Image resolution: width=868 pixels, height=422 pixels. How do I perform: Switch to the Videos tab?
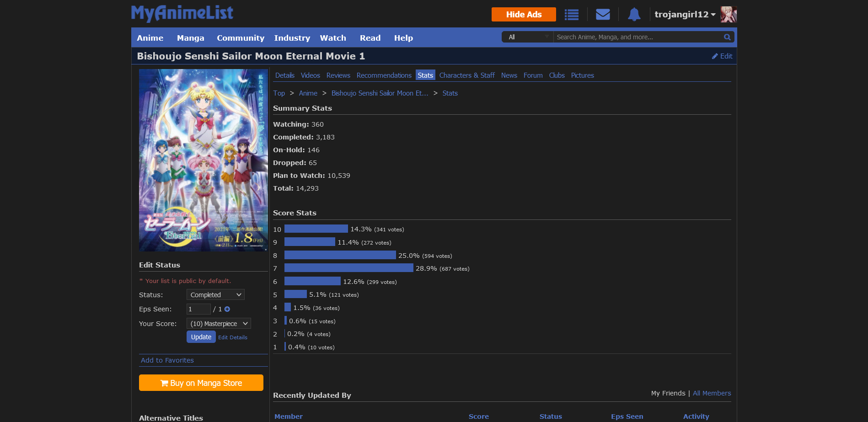coord(311,75)
